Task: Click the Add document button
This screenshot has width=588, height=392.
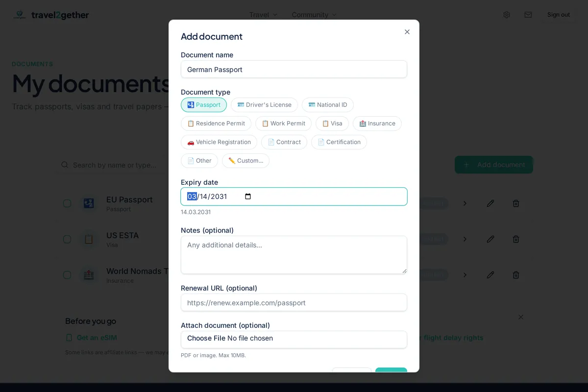Action: (x=494, y=165)
